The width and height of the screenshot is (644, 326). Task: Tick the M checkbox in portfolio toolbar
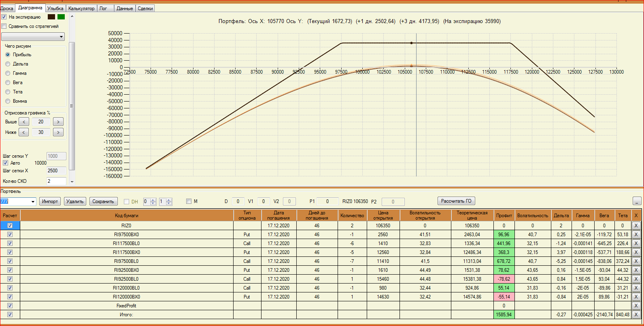click(189, 201)
